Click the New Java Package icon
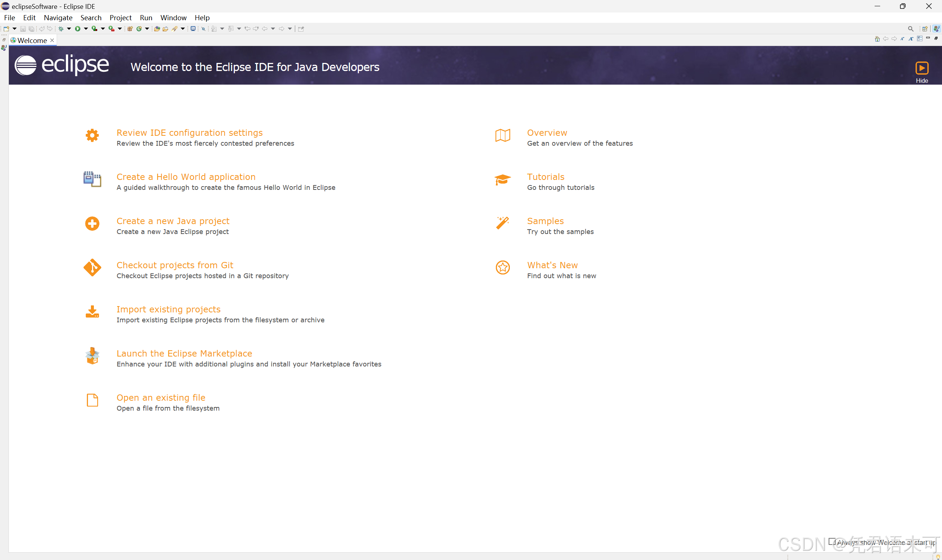 point(130,29)
